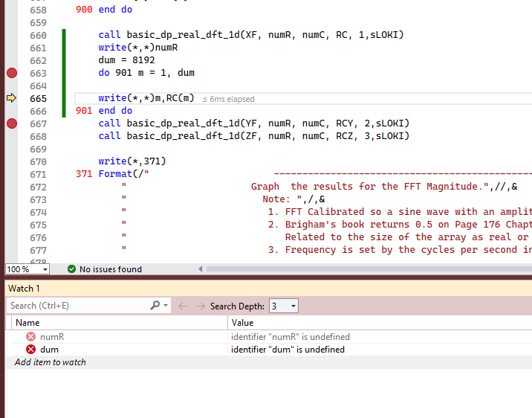Viewport: 532px width, 418px height.
Task: Click the No issues found text
Action: (x=111, y=269)
